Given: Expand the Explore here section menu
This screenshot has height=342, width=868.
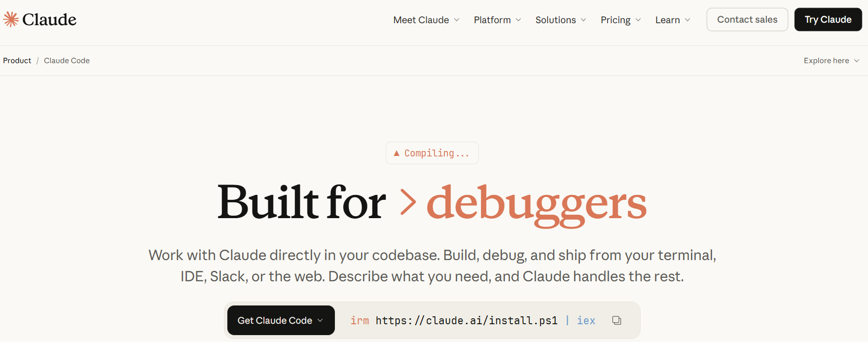Looking at the screenshot, I should coord(832,61).
